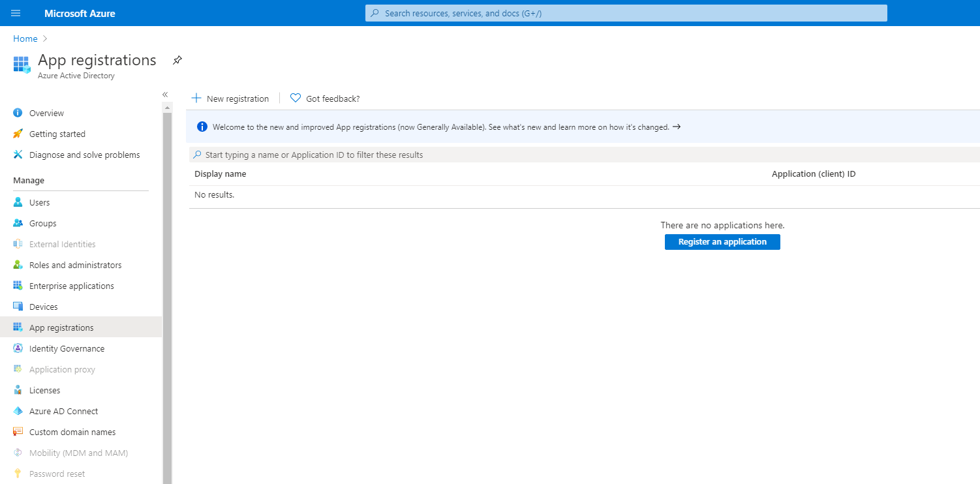Click the Application proxy icon
This screenshot has height=484, width=980.
18,369
